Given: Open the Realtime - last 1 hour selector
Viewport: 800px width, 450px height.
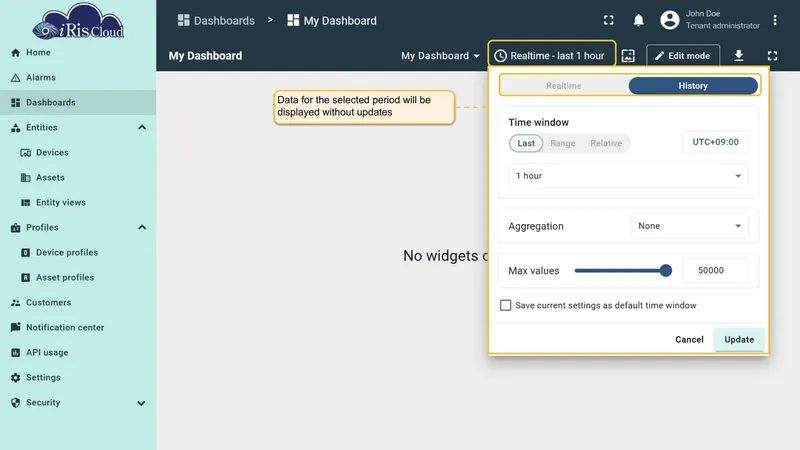Looking at the screenshot, I should (552, 56).
